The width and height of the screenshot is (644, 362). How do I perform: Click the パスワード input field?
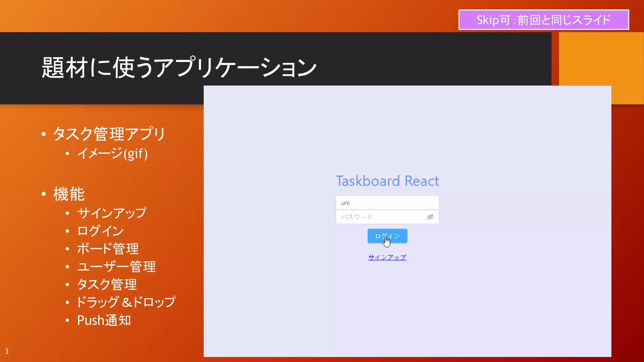point(387,217)
